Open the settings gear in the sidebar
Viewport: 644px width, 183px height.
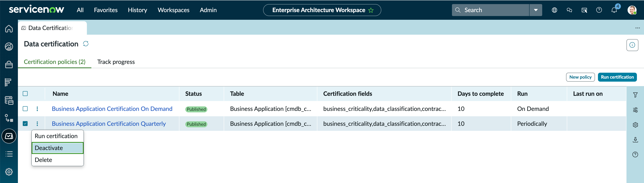[9, 172]
